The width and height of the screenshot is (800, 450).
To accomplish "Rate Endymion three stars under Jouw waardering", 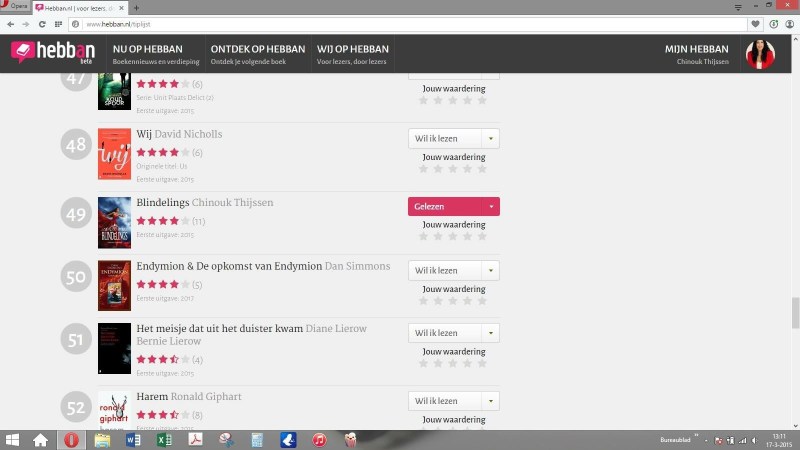I will point(452,300).
